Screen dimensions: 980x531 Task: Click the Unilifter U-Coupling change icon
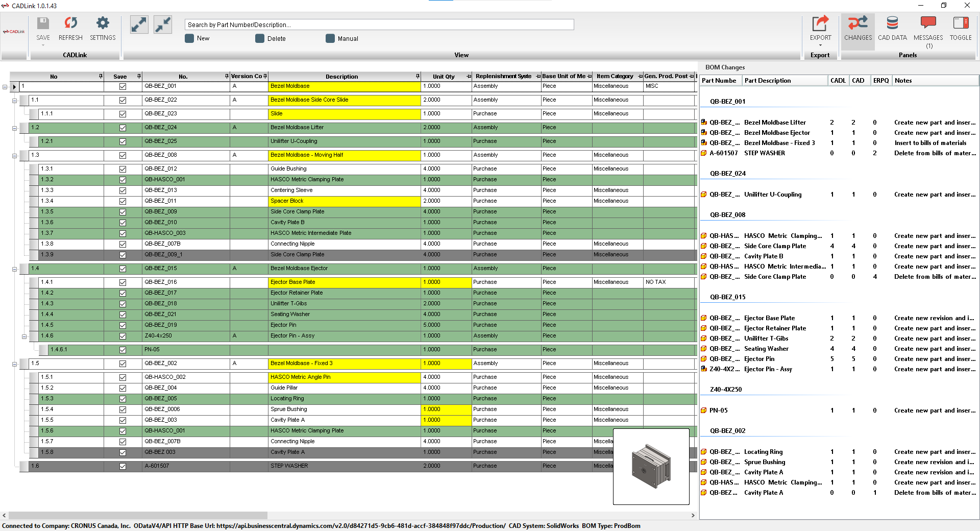point(704,195)
